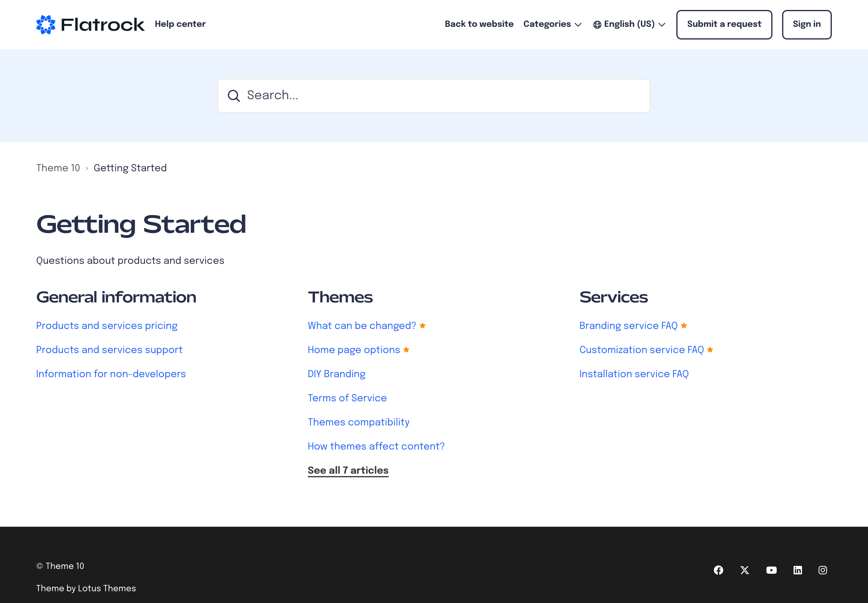Open See all 7 articles link
The width and height of the screenshot is (868, 603).
pos(348,470)
